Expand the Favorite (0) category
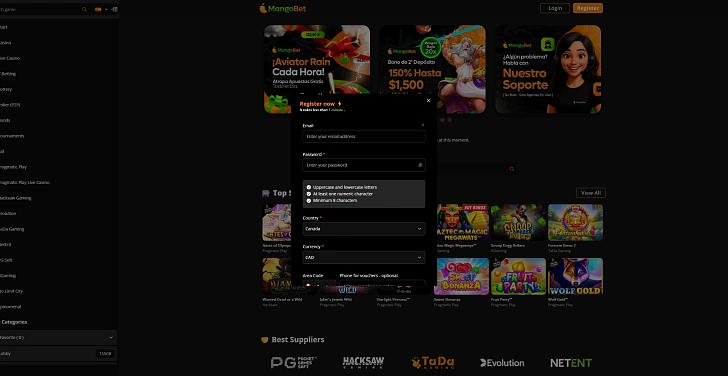728x376 pixels. pos(58,337)
